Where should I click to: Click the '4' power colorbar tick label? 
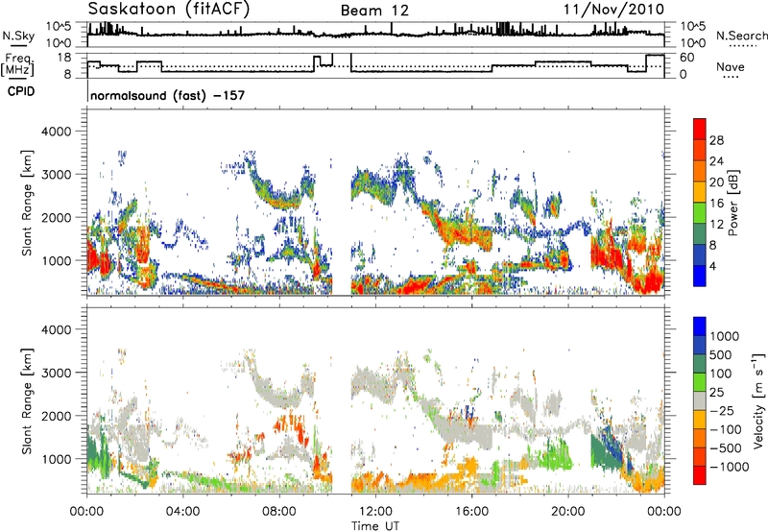[712, 266]
